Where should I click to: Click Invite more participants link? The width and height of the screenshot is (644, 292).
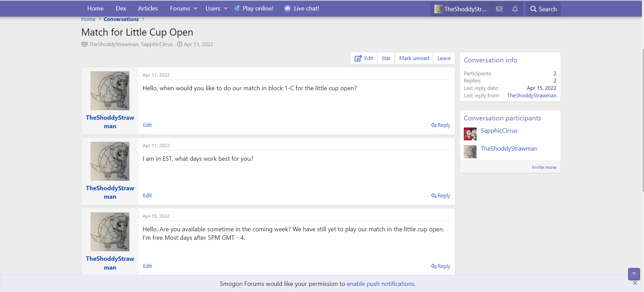tap(544, 167)
